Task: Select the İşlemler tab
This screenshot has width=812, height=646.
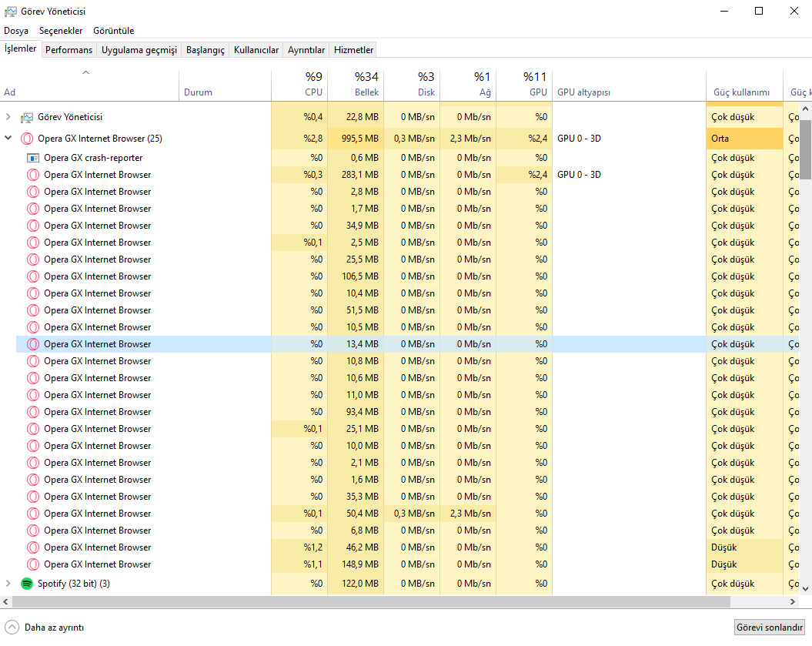Action: (21, 49)
